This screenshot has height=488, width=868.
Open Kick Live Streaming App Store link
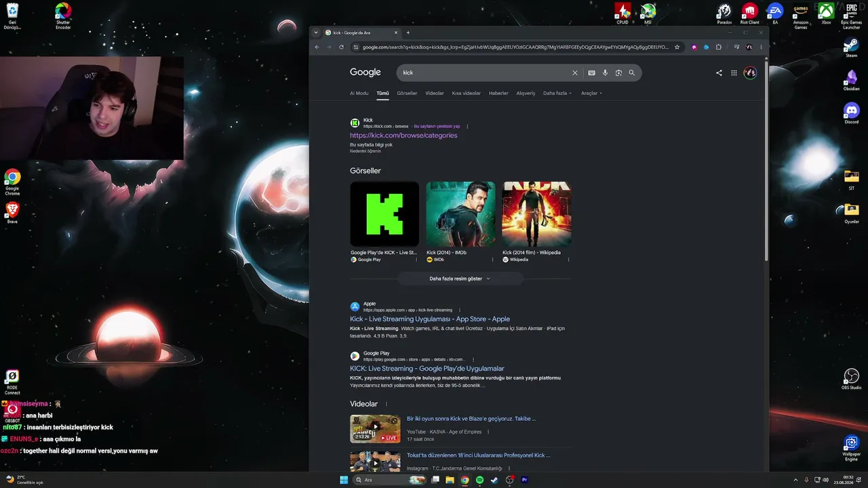coord(430,319)
